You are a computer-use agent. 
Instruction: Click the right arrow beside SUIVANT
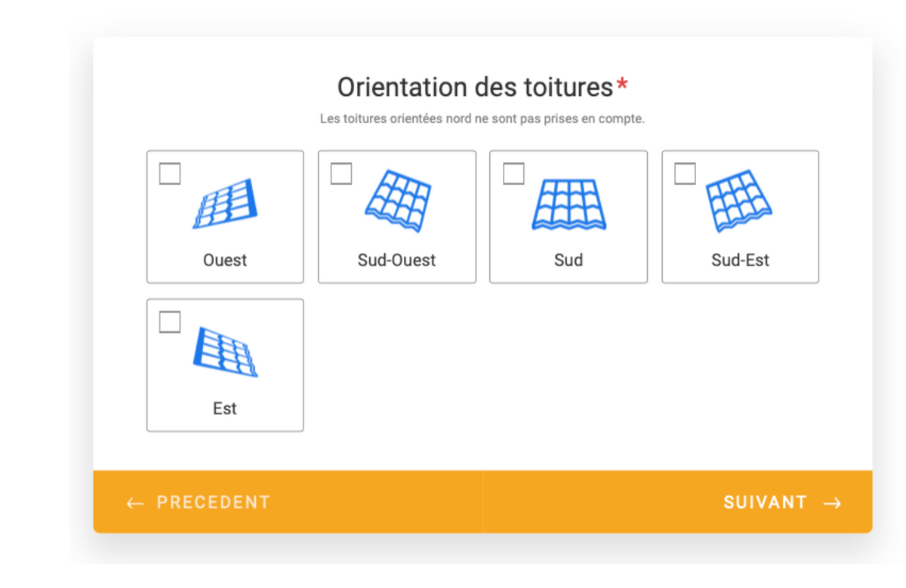tap(832, 503)
